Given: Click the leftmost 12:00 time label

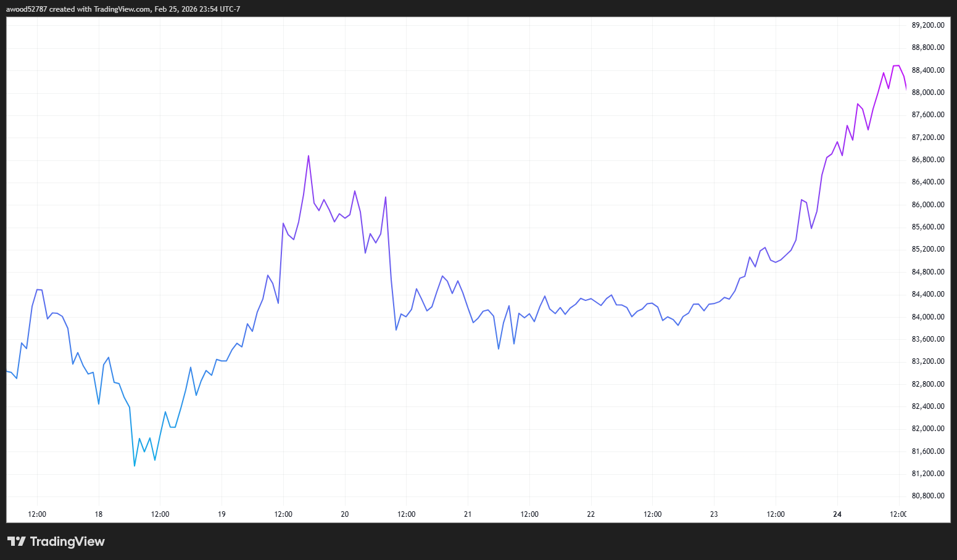Looking at the screenshot, I should pos(37,514).
